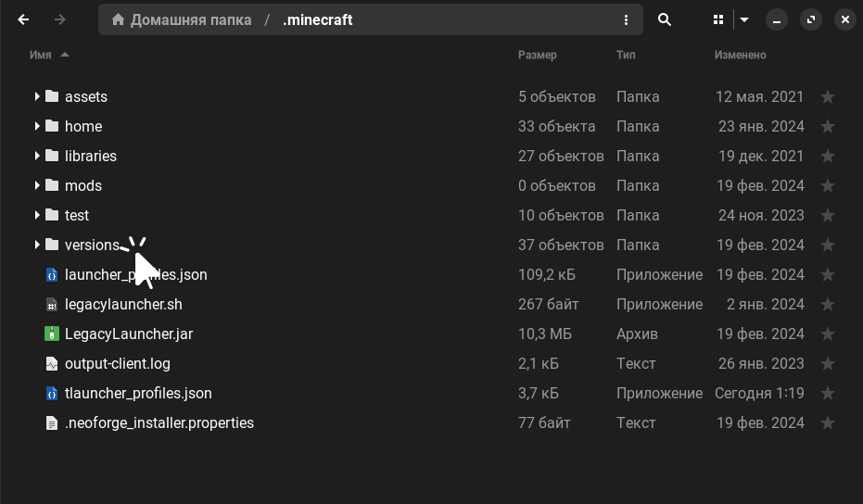The image size is (863, 504).
Task: Open the view options dropdown arrow
Action: point(744,19)
